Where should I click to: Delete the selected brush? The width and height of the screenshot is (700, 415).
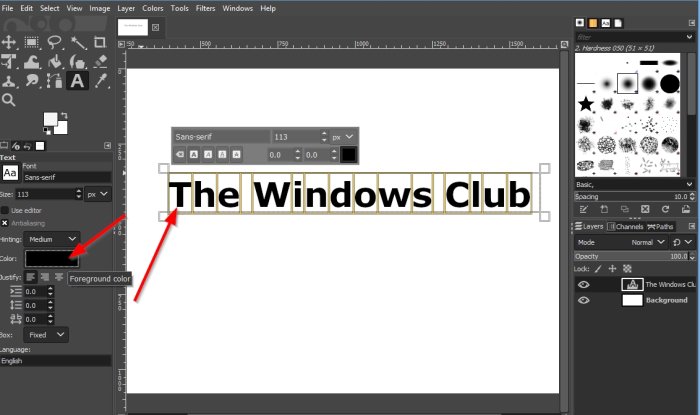645,209
